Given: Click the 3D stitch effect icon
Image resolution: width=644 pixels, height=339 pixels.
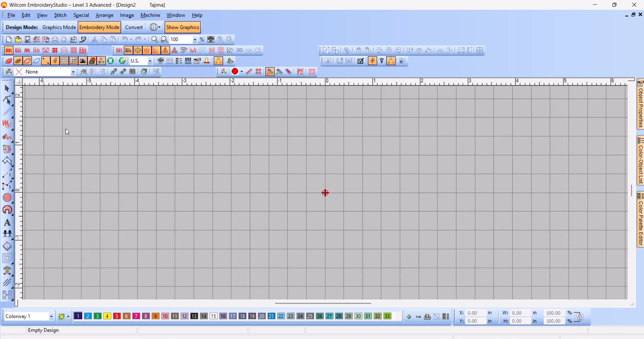Looking at the screenshot, I should tap(240, 50).
